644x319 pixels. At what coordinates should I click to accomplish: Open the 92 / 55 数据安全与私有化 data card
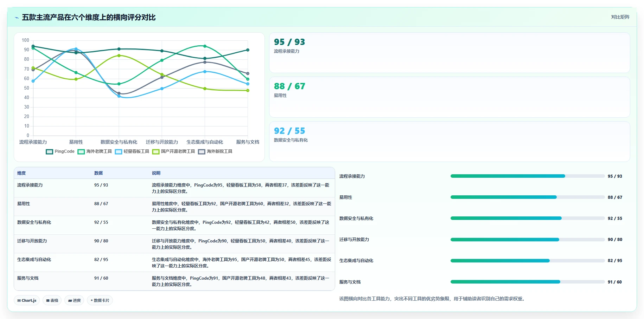click(x=449, y=142)
